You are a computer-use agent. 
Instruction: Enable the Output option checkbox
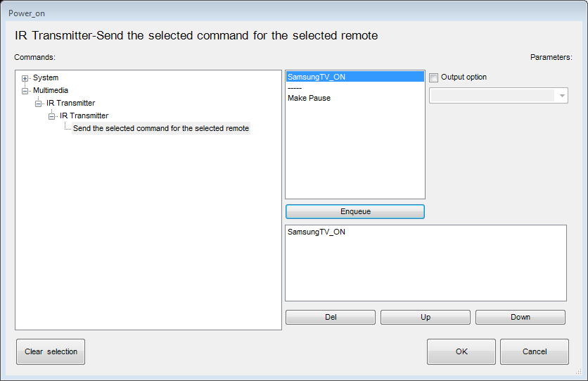[x=433, y=77]
